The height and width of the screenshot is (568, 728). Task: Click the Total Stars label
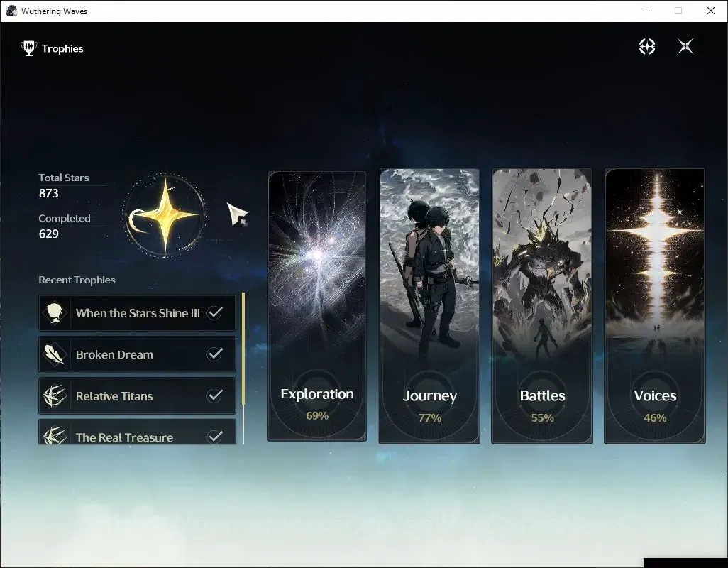64,177
